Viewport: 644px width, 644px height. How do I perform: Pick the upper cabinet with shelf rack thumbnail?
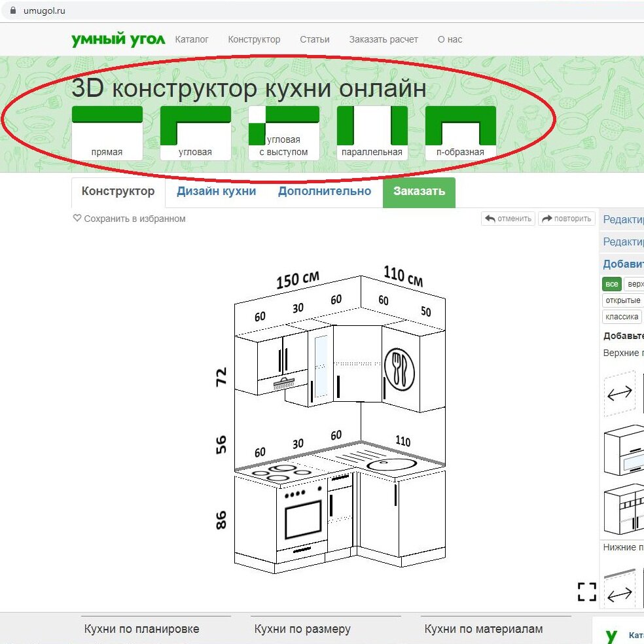point(624,509)
